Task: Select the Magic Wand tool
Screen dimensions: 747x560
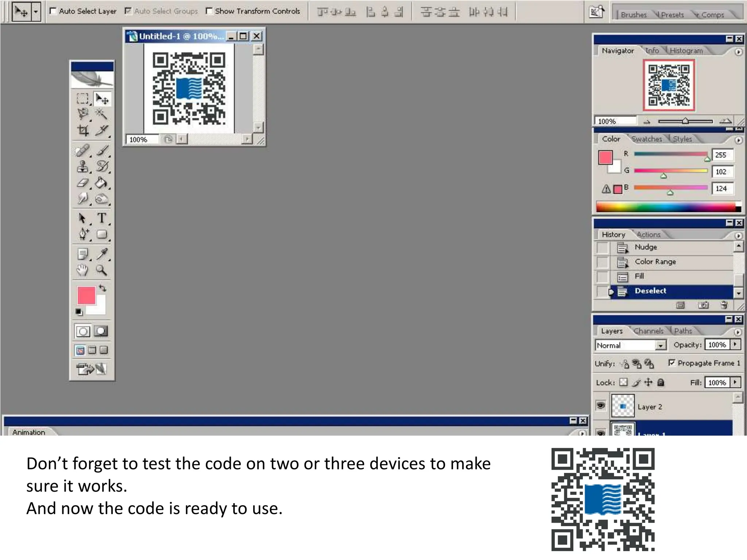Action: 102,114
